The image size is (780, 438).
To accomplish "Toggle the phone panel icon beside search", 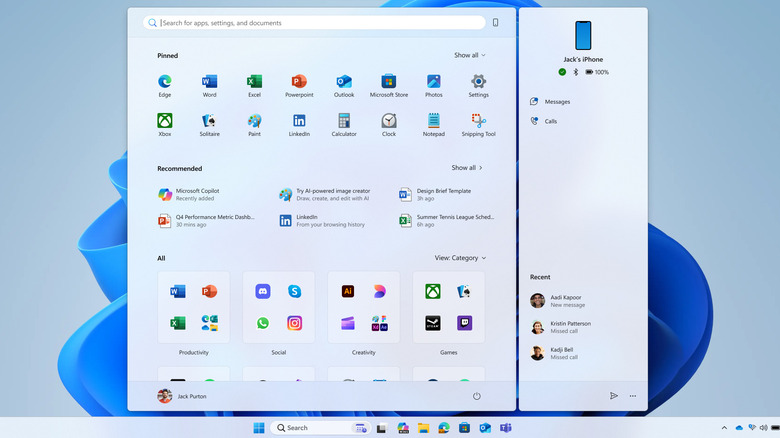I will [495, 22].
